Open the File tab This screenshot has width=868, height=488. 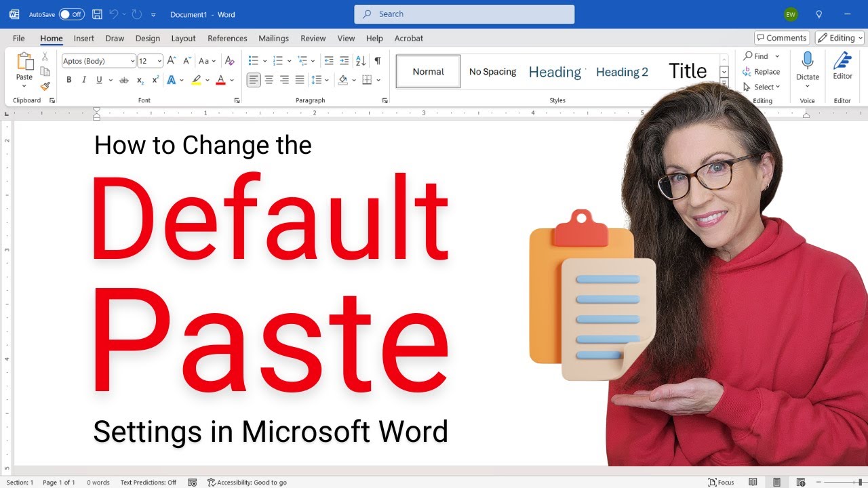click(18, 38)
